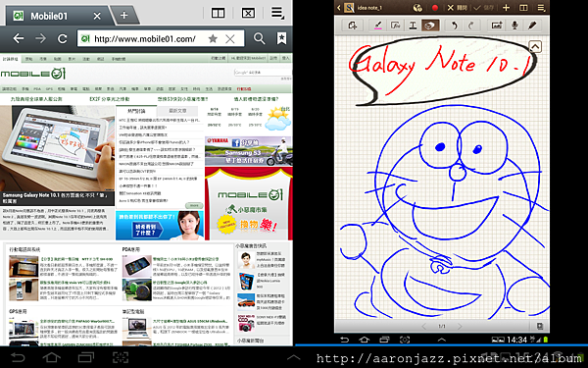Toggle the eraser tool
This screenshot has height=368, width=588.
point(430,26)
